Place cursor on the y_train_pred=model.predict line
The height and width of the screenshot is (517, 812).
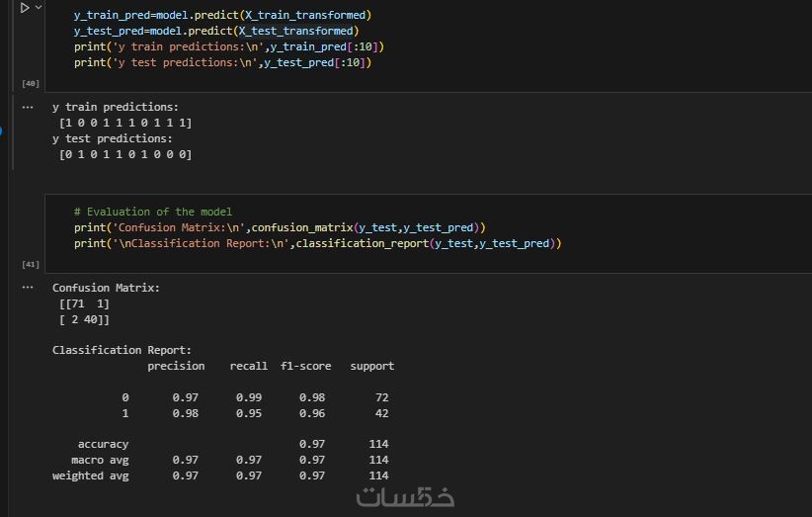(222, 16)
